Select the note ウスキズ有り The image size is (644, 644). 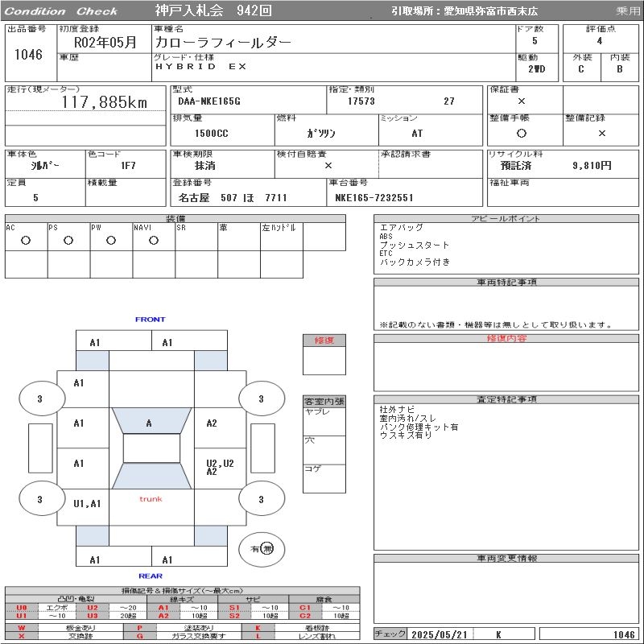pyautogui.click(x=406, y=436)
